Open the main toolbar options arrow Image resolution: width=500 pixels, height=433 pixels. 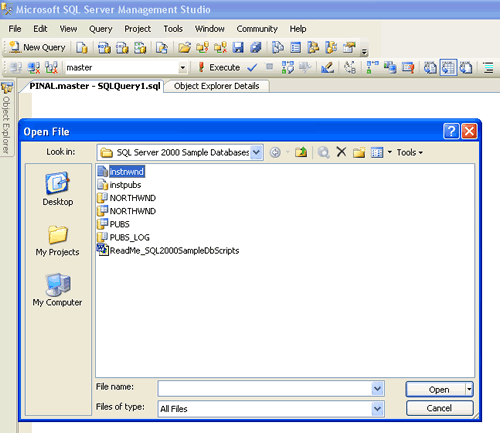pos(364,52)
